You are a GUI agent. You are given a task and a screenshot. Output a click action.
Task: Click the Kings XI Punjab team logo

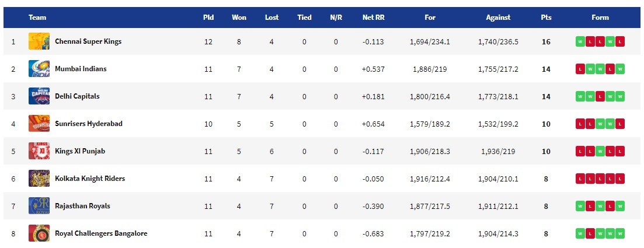pyautogui.click(x=39, y=151)
